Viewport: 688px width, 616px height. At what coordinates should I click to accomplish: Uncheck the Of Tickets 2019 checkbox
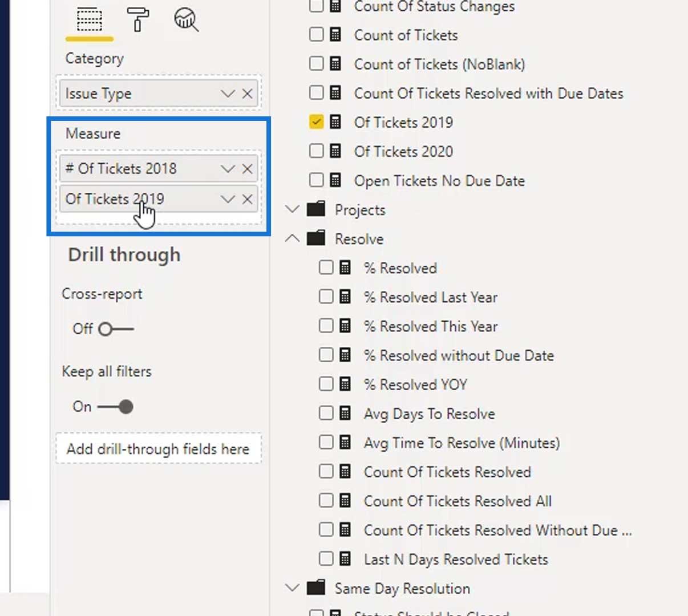tap(316, 121)
